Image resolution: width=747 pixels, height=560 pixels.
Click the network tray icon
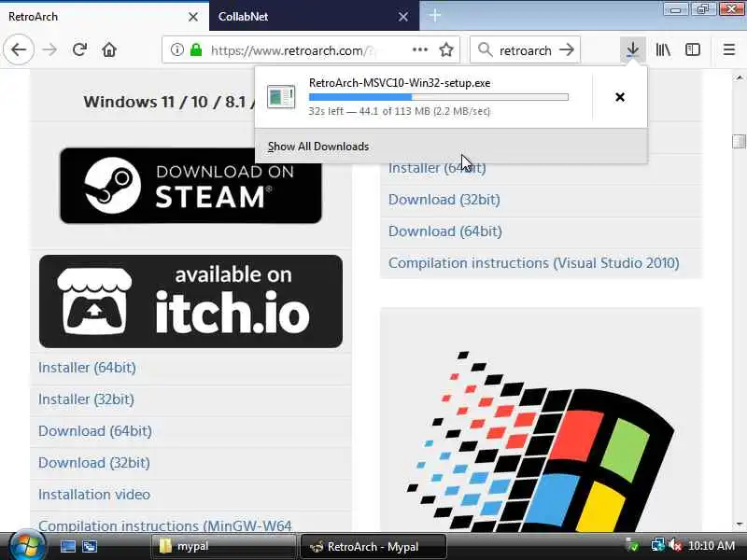(658, 545)
